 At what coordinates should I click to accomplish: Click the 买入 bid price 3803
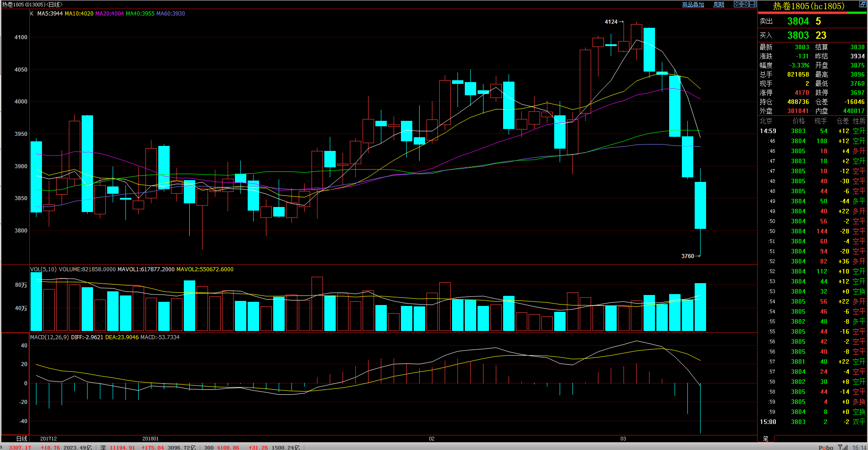(x=798, y=36)
